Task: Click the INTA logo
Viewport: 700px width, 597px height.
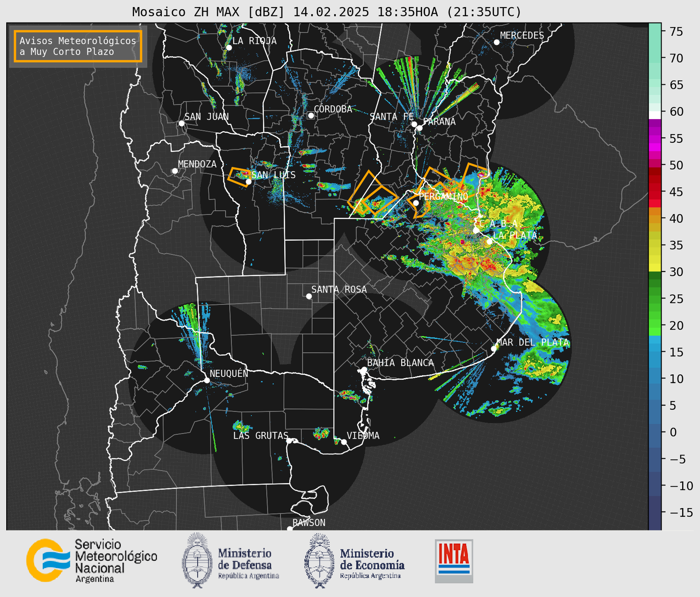Action: pos(454,561)
